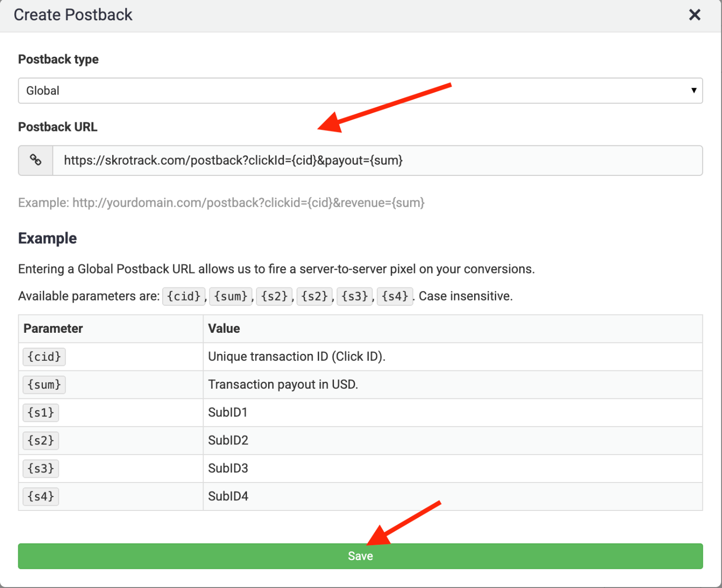The height and width of the screenshot is (588, 722).
Task: Click the {sum} tag in the Available parameters line
Action: coord(231,296)
